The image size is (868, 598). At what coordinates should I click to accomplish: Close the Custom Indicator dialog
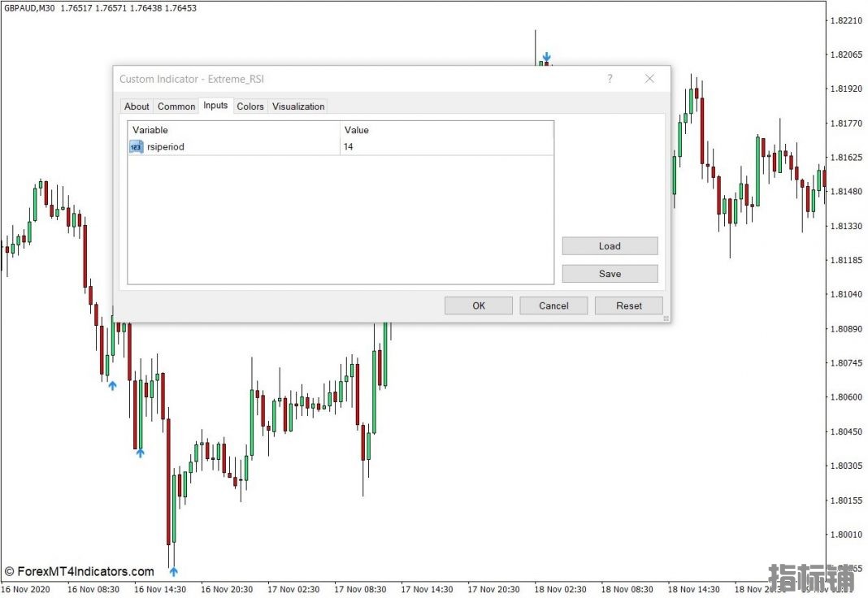pos(650,79)
